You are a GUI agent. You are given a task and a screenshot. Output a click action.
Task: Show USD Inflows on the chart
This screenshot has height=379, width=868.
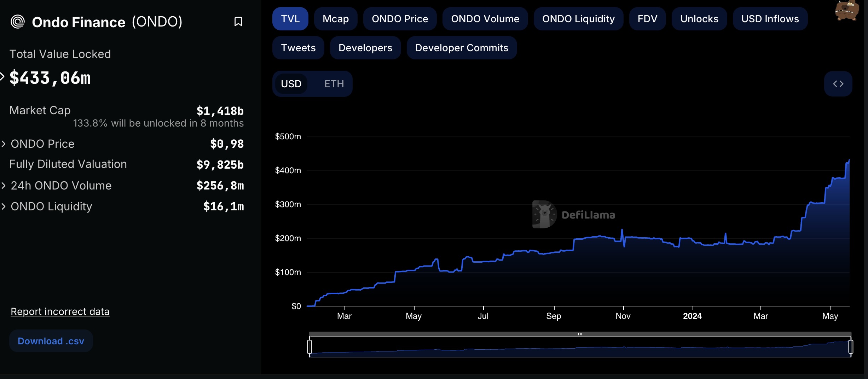click(770, 19)
